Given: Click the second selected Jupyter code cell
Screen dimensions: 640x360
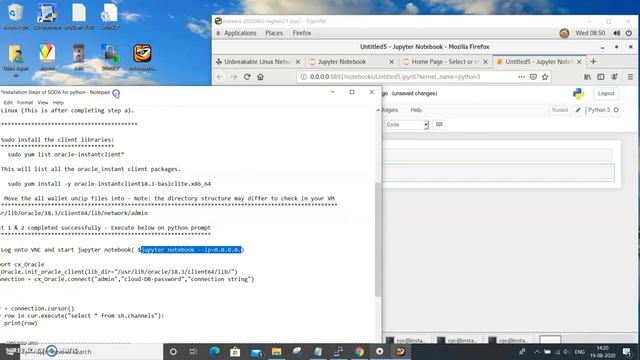Looking at the screenshot, I should pos(498,173).
